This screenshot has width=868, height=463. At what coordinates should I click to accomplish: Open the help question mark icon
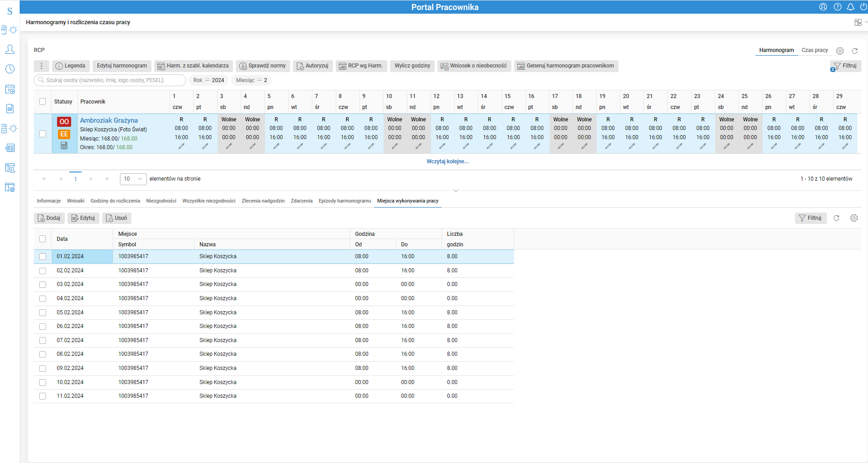click(837, 7)
